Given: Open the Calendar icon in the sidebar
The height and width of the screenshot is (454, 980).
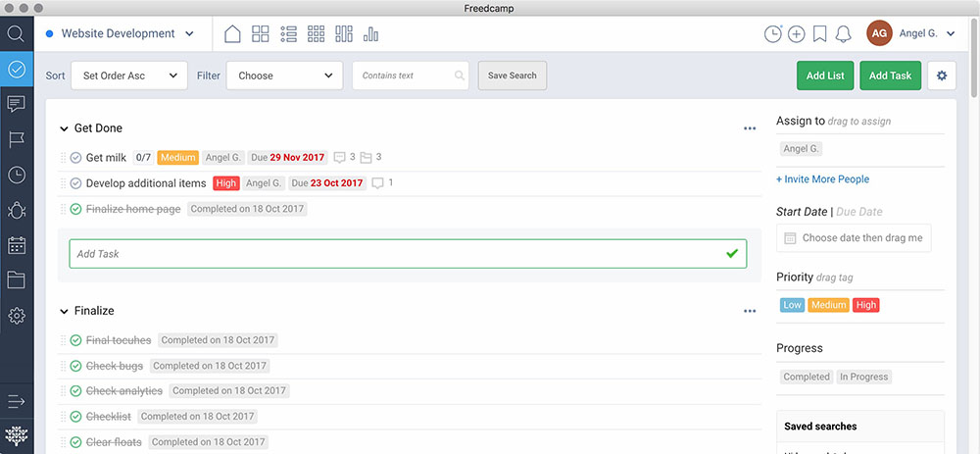Looking at the screenshot, I should point(16,245).
